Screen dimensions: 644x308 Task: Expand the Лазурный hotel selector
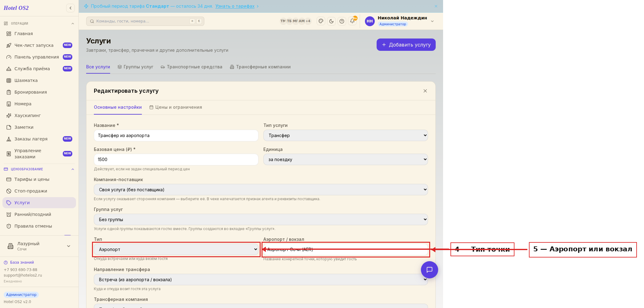point(39,246)
